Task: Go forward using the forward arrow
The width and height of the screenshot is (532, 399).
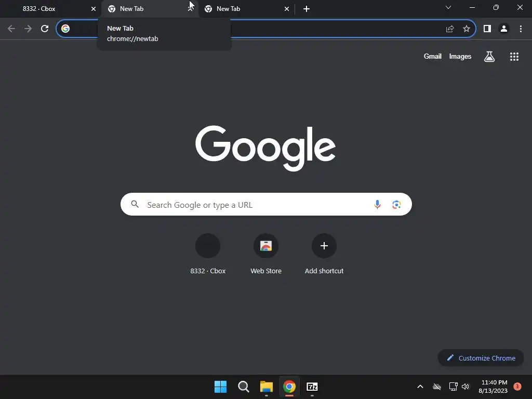Action: coord(28,29)
